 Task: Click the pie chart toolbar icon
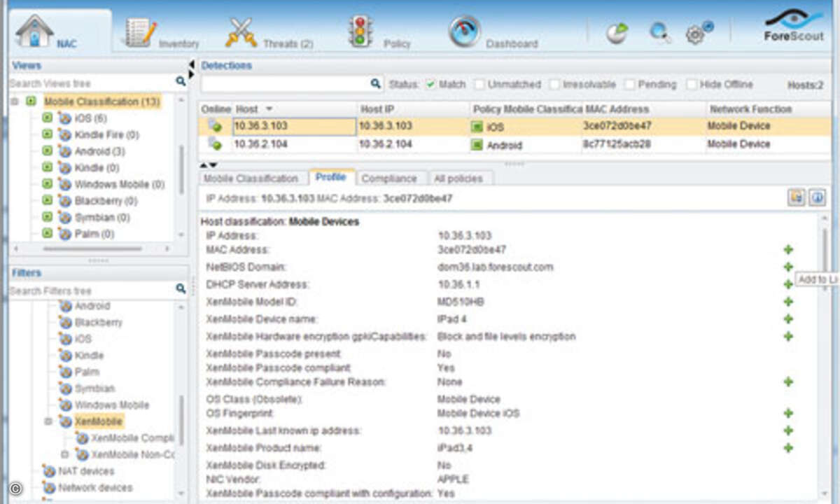click(617, 33)
